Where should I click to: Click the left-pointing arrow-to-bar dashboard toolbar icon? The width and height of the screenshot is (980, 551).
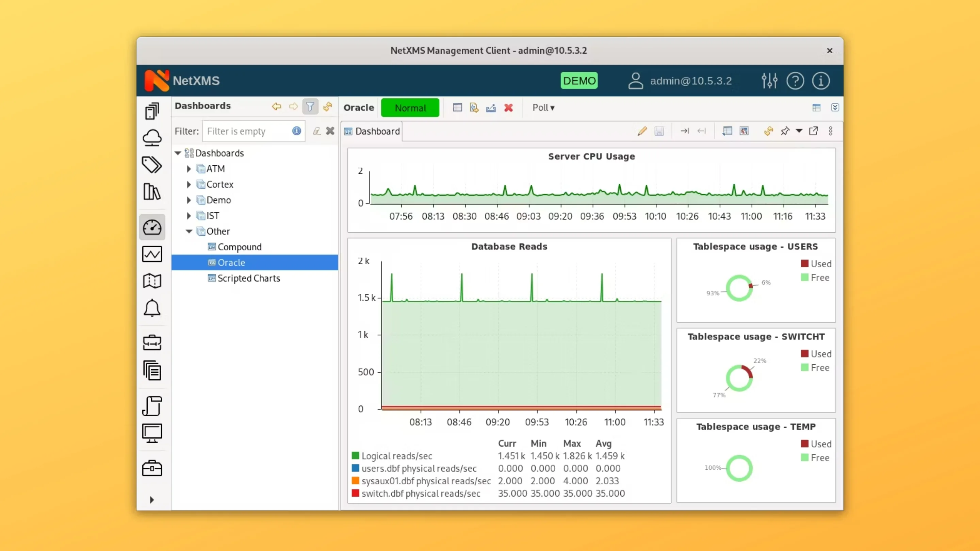702,131
